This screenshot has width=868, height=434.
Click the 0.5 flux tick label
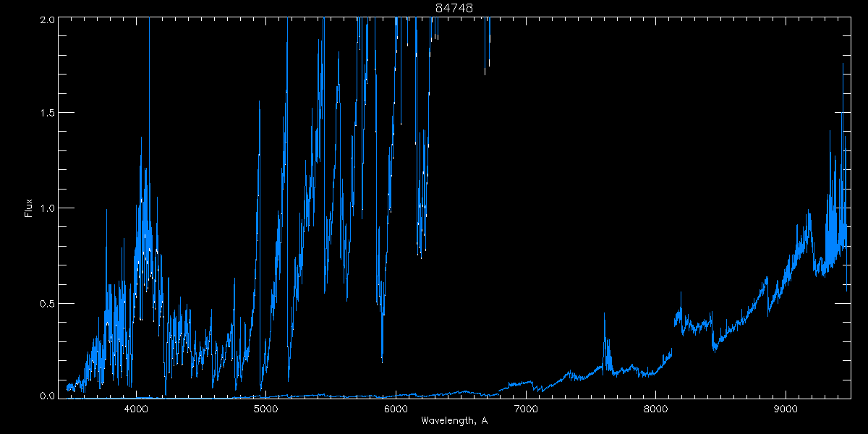46,303
